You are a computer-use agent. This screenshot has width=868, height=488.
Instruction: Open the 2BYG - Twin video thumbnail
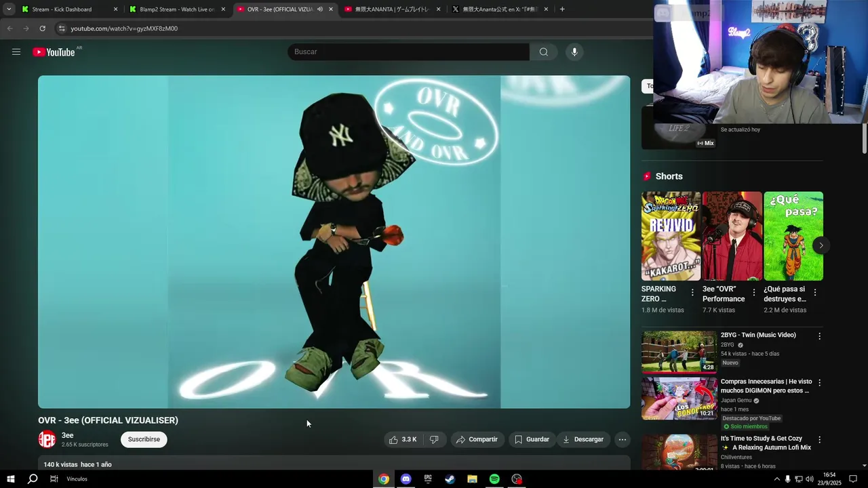coord(679,352)
